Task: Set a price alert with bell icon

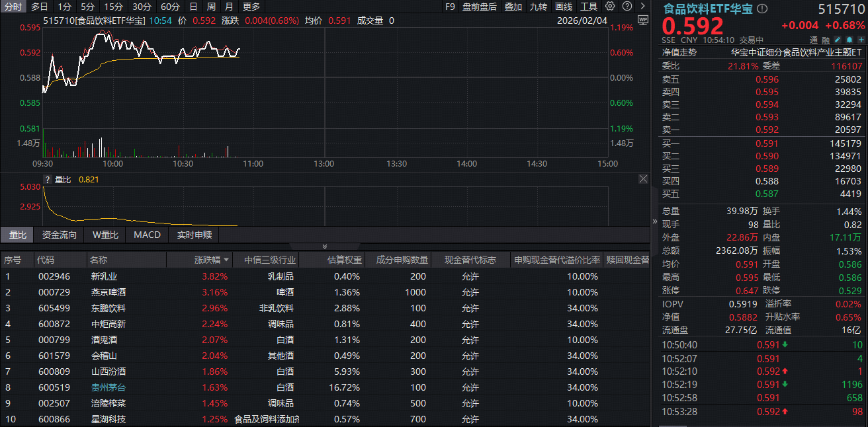Action: click(849, 40)
